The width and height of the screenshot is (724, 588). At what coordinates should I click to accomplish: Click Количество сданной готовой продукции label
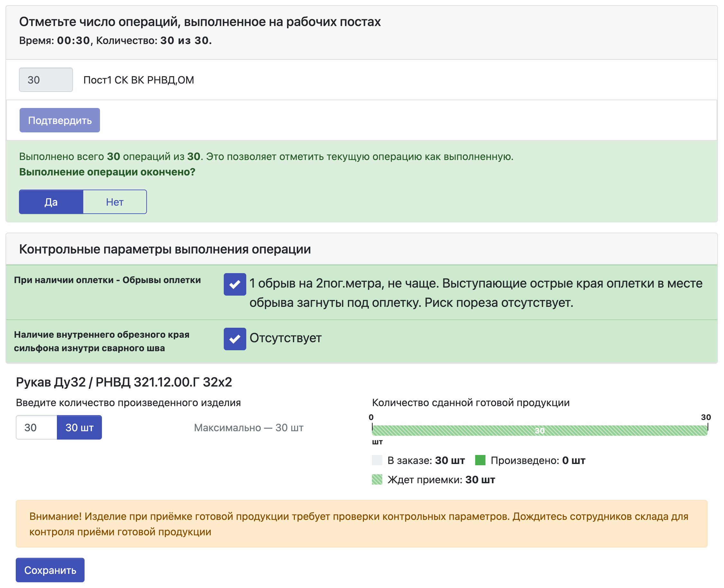pos(471,403)
